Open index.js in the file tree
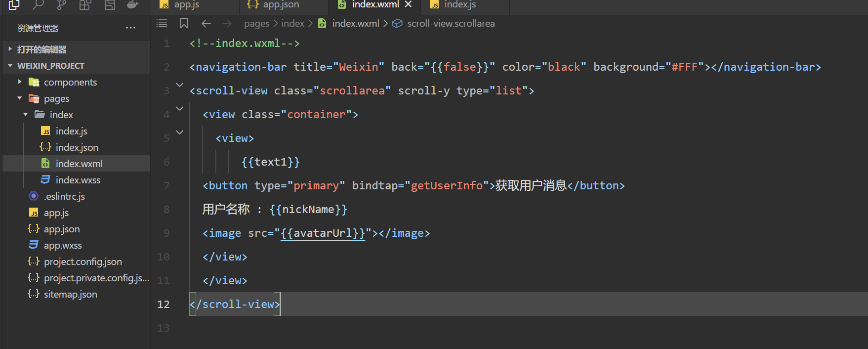Image resolution: width=868 pixels, height=349 pixels. point(77,131)
